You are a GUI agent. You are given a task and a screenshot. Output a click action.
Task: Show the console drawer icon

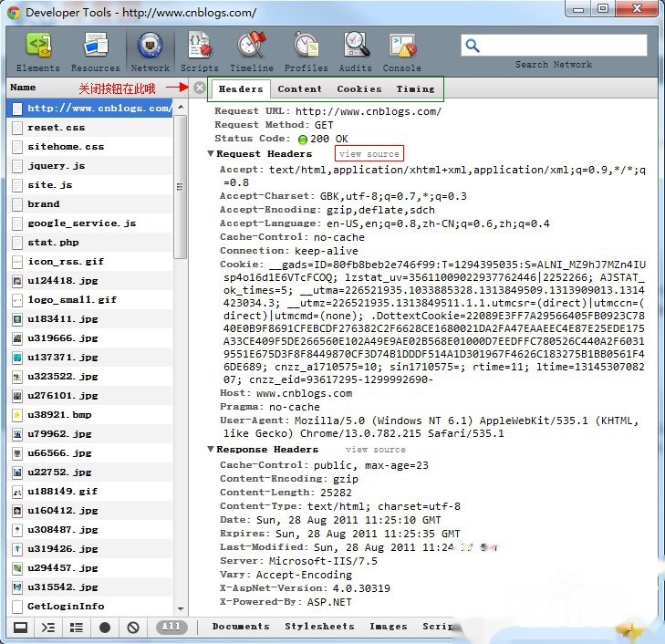[x=48, y=627]
